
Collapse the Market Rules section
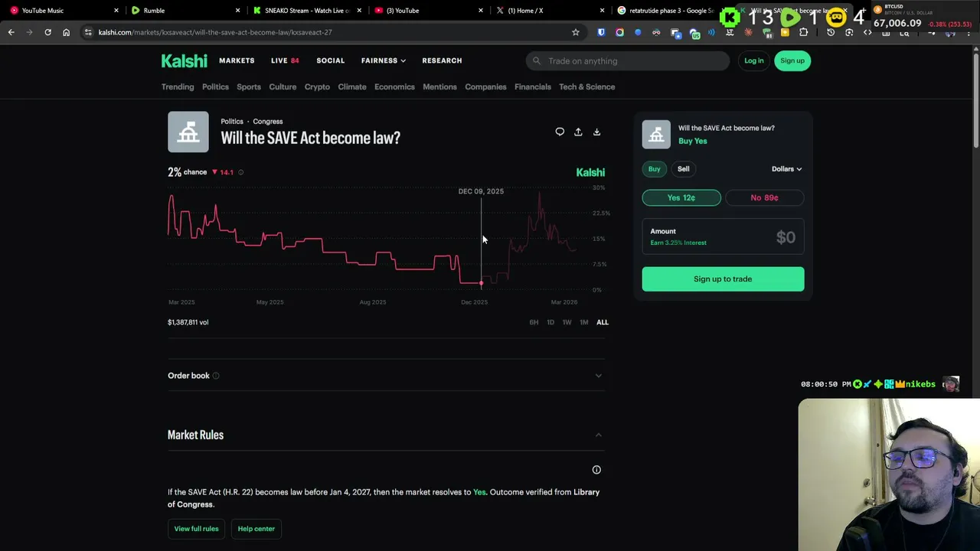pos(598,435)
